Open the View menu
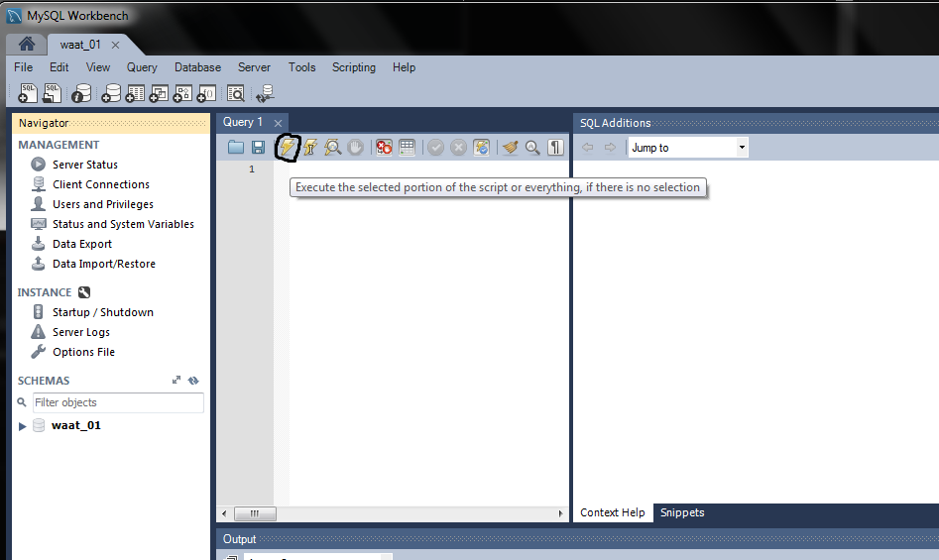The width and height of the screenshot is (939, 560). tap(97, 67)
